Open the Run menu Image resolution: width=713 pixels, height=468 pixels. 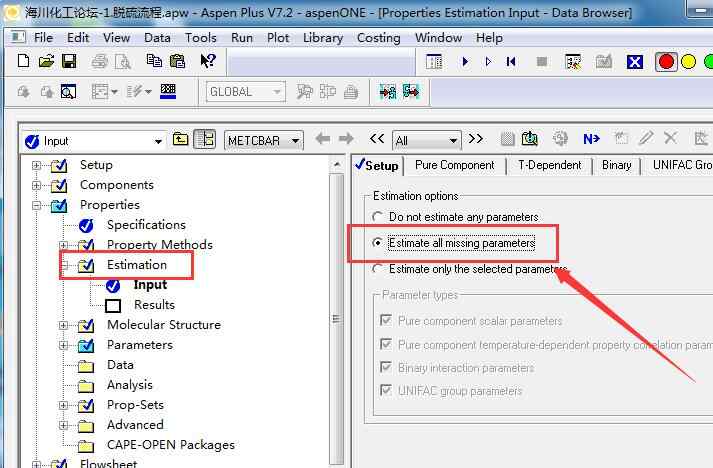(x=241, y=38)
